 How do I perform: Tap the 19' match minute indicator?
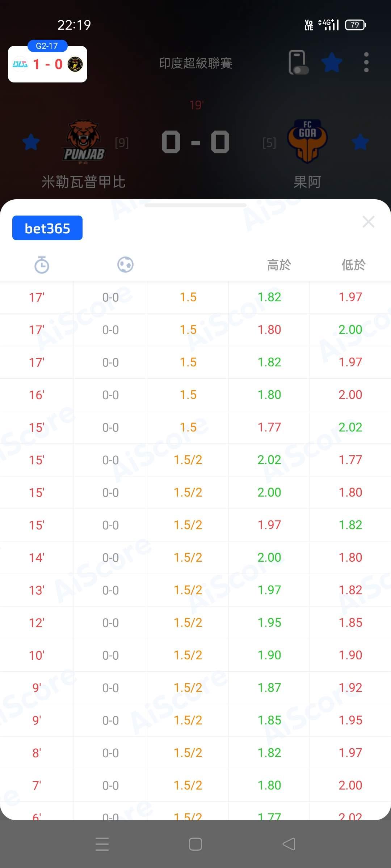coord(197,105)
